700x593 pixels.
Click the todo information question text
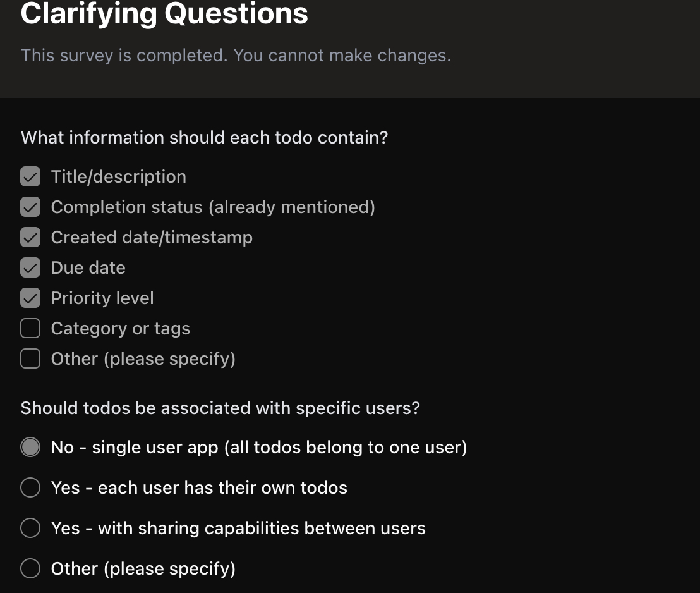[x=203, y=137]
